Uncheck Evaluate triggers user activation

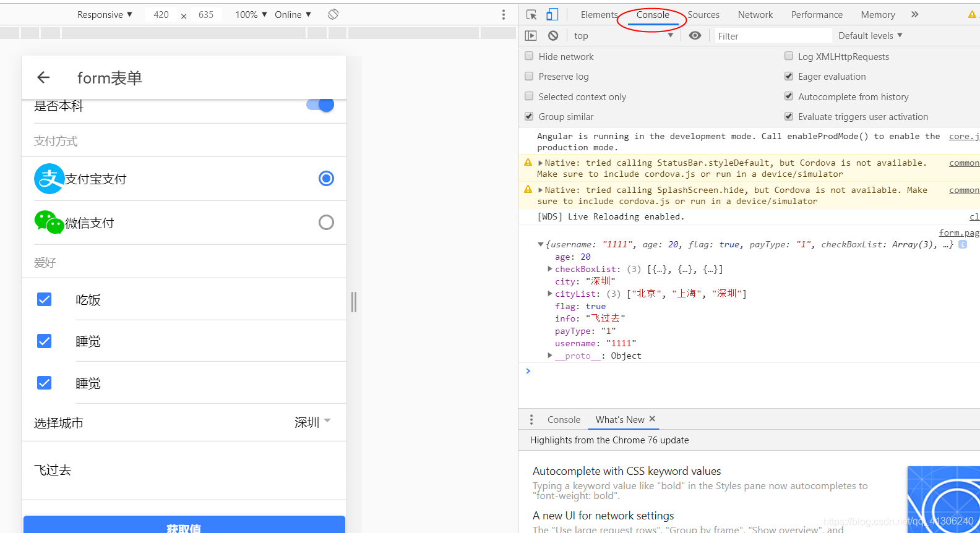[x=789, y=116]
